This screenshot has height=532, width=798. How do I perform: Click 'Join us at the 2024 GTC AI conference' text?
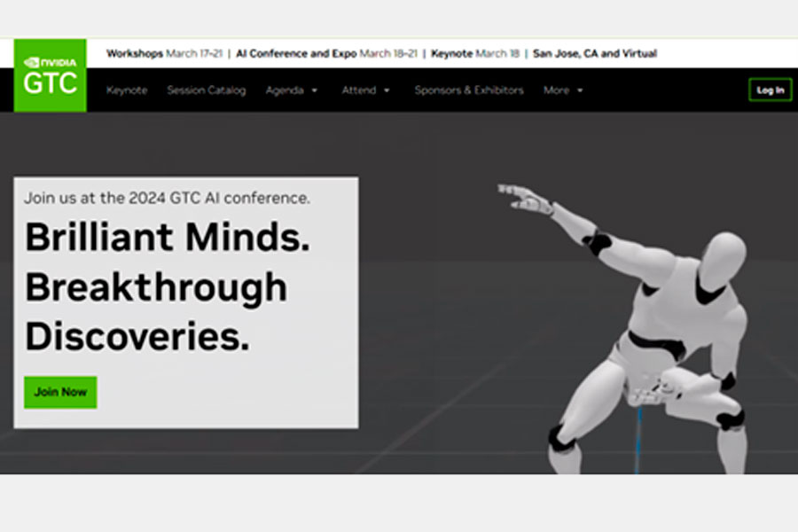point(167,198)
